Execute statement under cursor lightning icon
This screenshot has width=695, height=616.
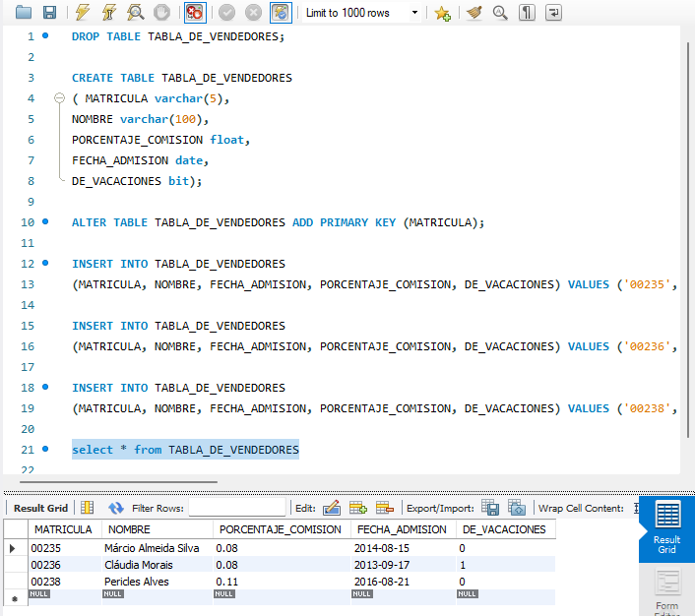pyautogui.click(x=108, y=13)
